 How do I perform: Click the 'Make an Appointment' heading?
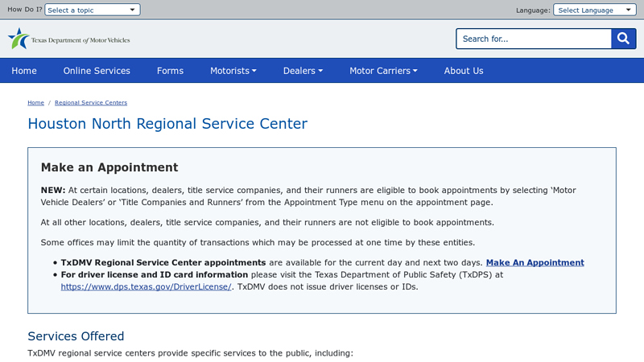[109, 167]
